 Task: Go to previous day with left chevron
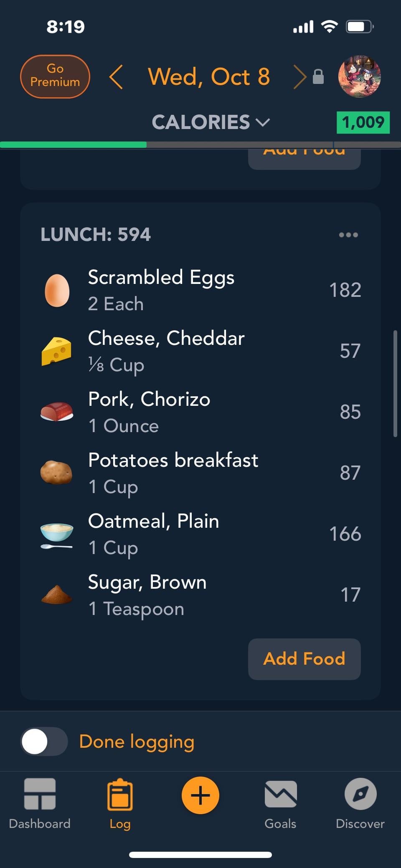point(116,77)
